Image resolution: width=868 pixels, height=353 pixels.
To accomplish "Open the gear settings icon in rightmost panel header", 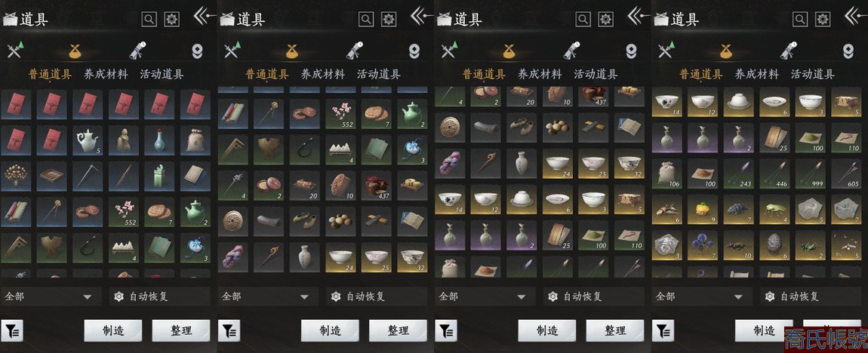I will (x=823, y=20).
